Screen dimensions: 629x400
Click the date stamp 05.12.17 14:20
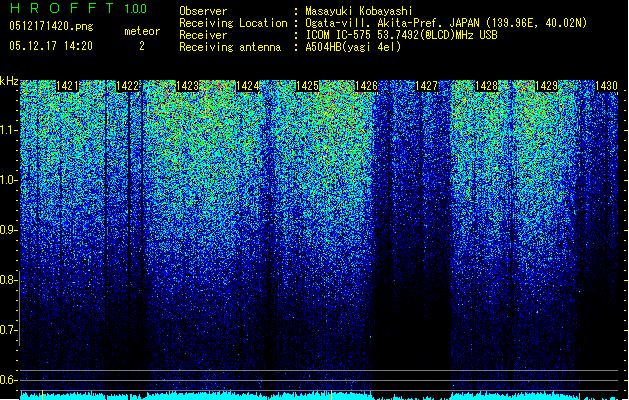click(x=51, y=46)
